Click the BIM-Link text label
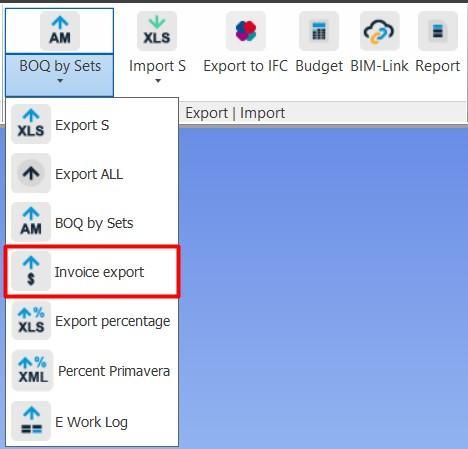The image size is (468, 449). (x=379, y=66)
